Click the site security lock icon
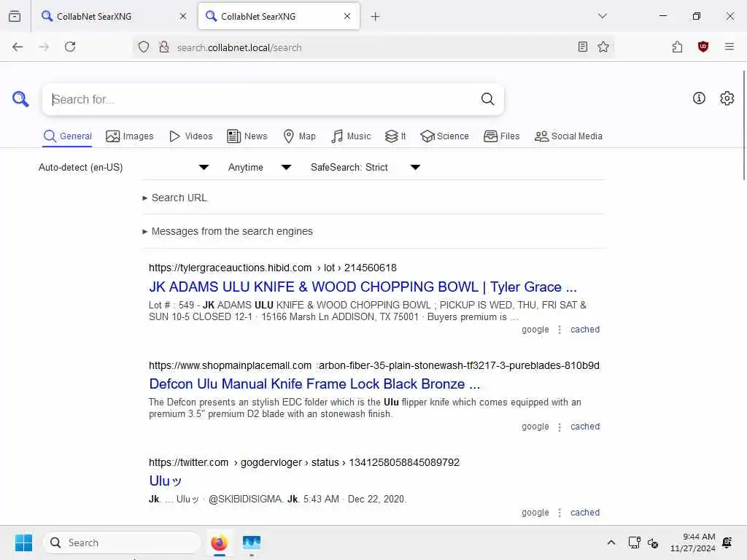This screenshot has width=747, height=560. [164, 47]
